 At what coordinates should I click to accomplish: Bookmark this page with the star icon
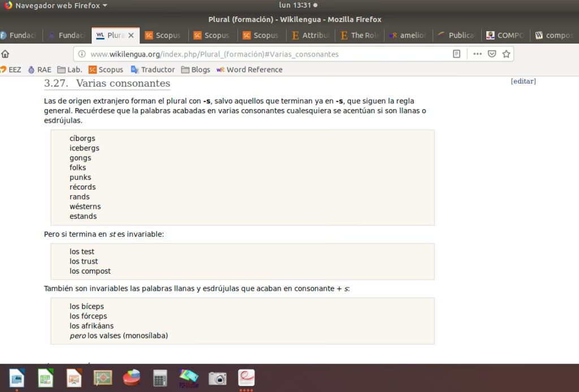click(506, 54)
